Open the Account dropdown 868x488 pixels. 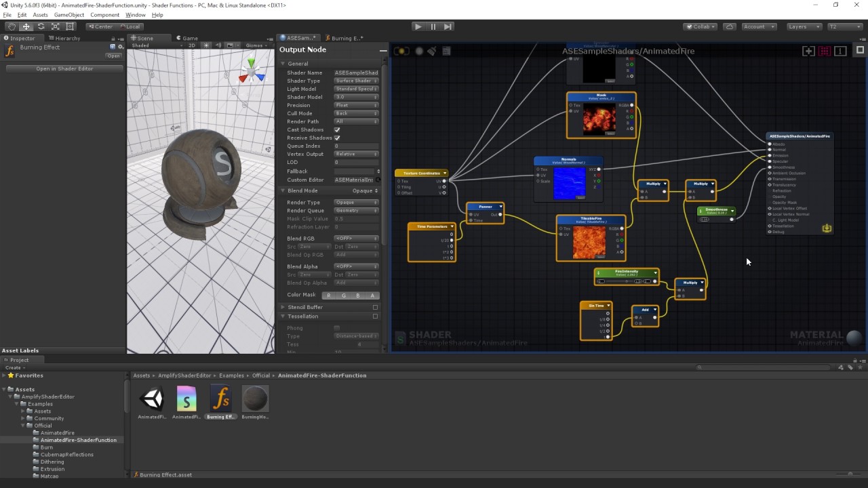coord(758,26)
